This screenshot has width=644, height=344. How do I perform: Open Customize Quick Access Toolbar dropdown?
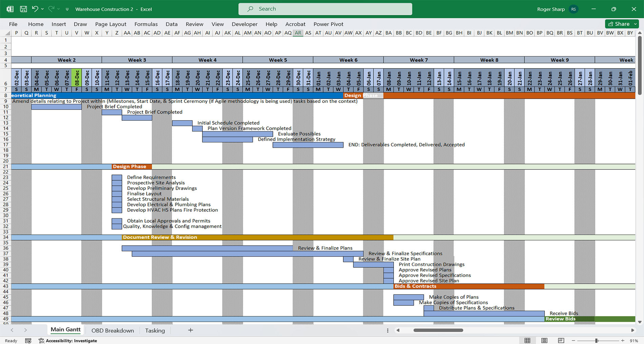point(67,9)
